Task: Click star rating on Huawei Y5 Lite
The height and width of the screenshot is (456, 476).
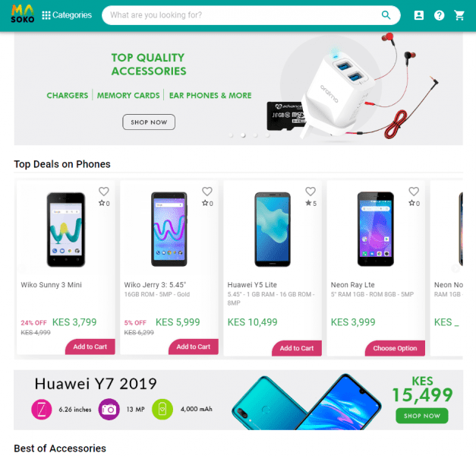Action: pos(311,203)
